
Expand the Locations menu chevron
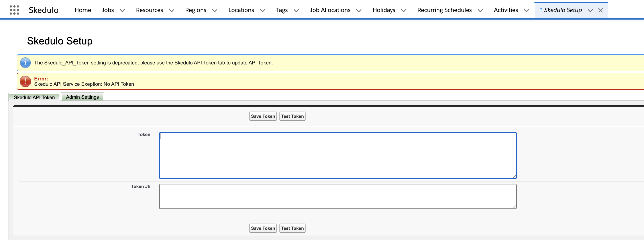(x=262, y=10)
